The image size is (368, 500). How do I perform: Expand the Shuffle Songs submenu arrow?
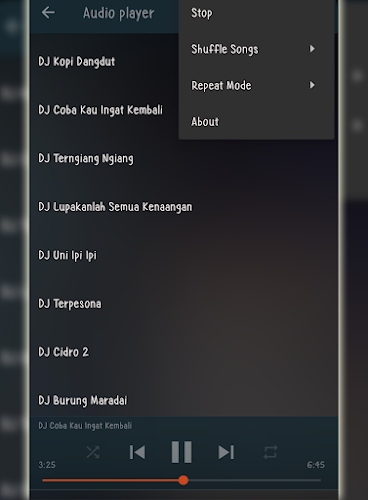[x=312, y=49]
